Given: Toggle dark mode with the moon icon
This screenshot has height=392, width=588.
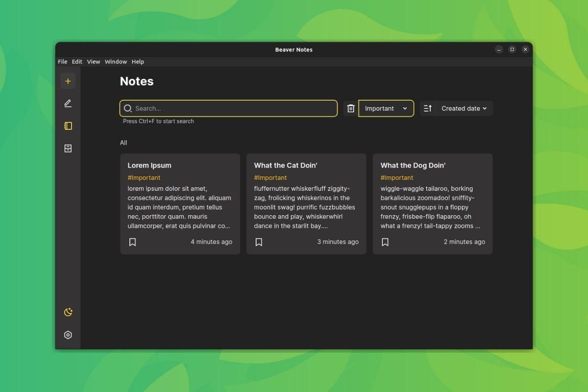Looking at the screenshot, I should click(68, 312).
